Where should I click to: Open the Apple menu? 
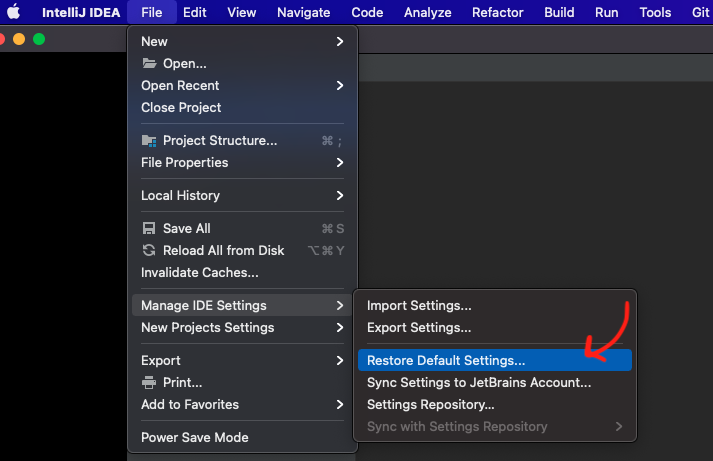pyautogui.click(x=14, y=12)
